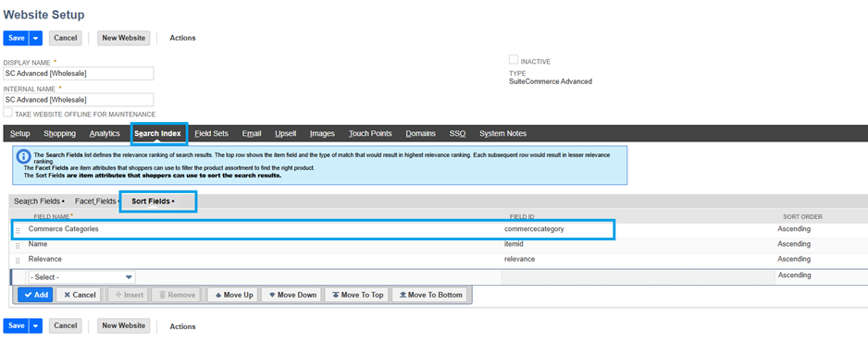Open the bottom Save dropdown arrow

pyautogui.click(x=35, y=325)
